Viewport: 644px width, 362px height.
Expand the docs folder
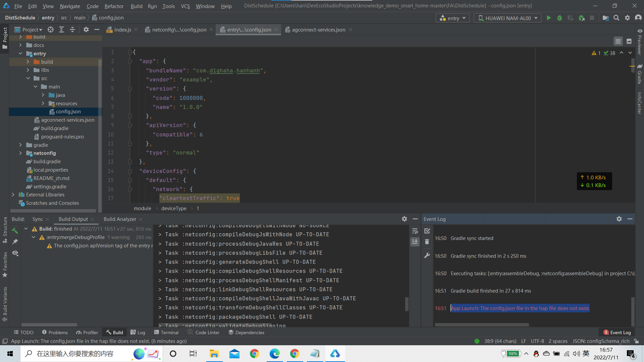pyautogui.click(x=20, y=45)
